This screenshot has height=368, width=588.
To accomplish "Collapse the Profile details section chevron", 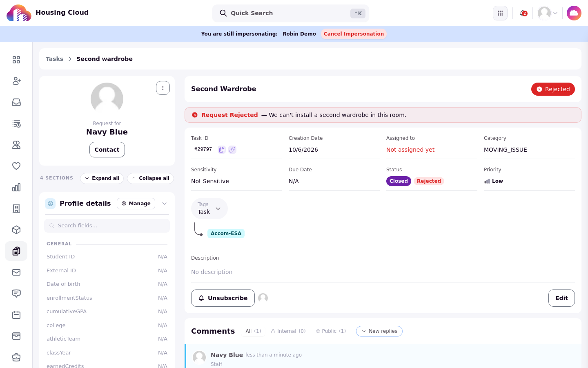I will pyautogui.click(x=164, y=204).
